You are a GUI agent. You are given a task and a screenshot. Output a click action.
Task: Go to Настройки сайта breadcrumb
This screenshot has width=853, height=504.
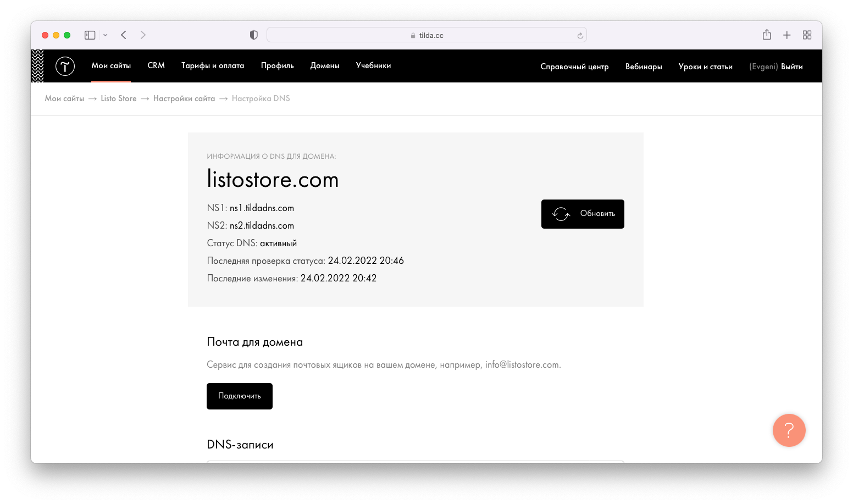coord(184,98)
